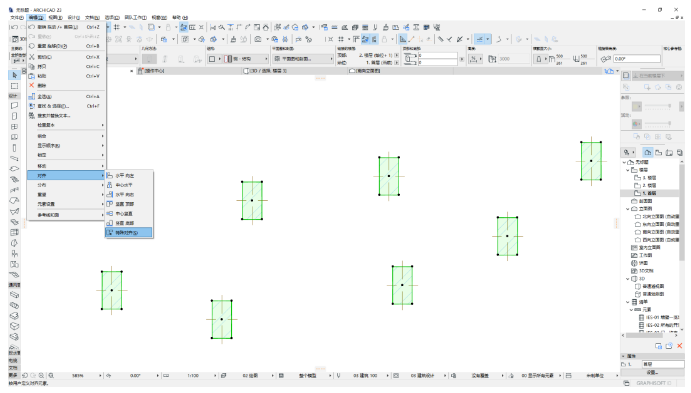Viewport: 691px width, 393px height.
Task: Expand the Distribute submenu below the highlighted Align
Action: pyautogui.click(x=66, y=185)
